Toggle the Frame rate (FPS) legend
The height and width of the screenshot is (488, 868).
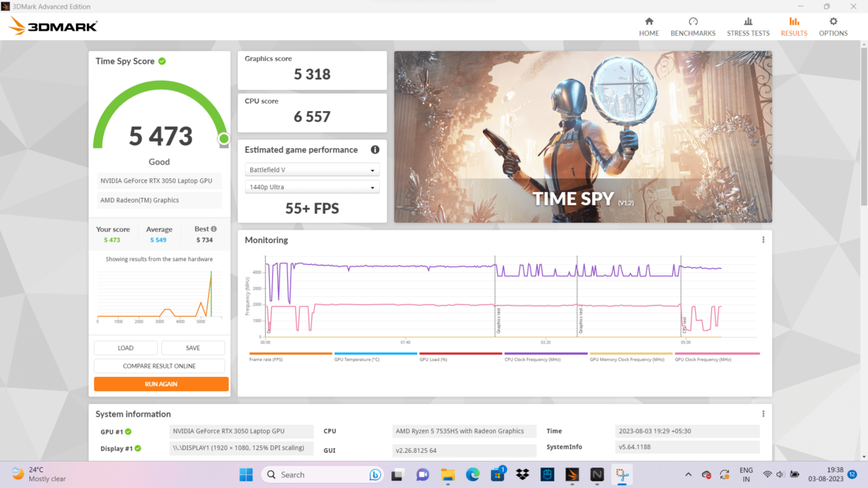(x=290, y=357)
